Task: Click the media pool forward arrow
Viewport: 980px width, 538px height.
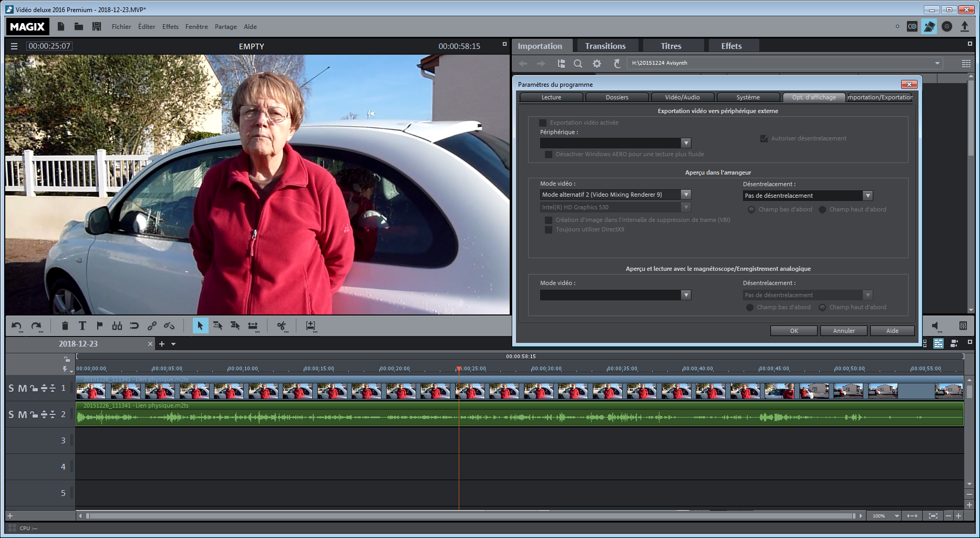Action: pyautogui.click(x=541, y=64)
